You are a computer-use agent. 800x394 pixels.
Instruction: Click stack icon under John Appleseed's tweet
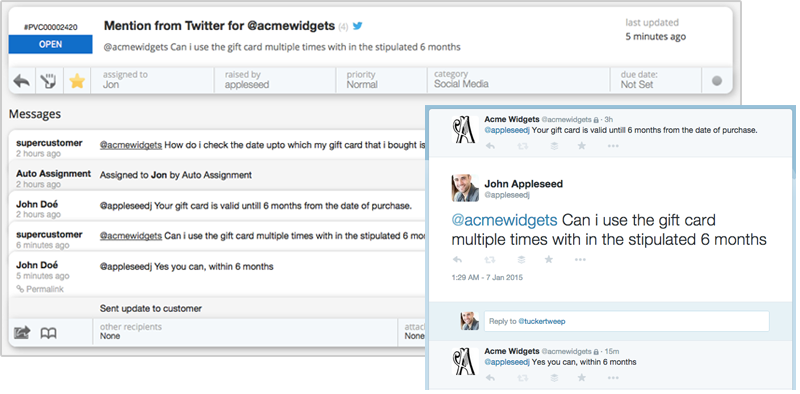[521, 259]
